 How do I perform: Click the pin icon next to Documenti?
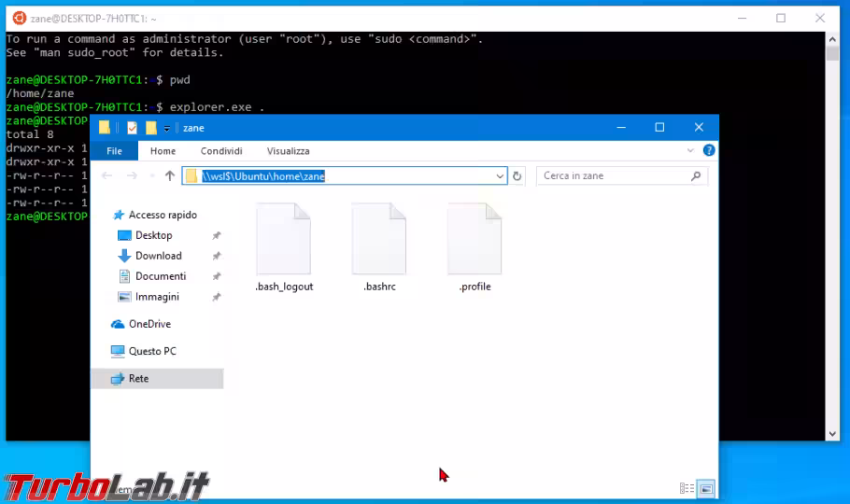pyautogui.click(x=217, y=276)
